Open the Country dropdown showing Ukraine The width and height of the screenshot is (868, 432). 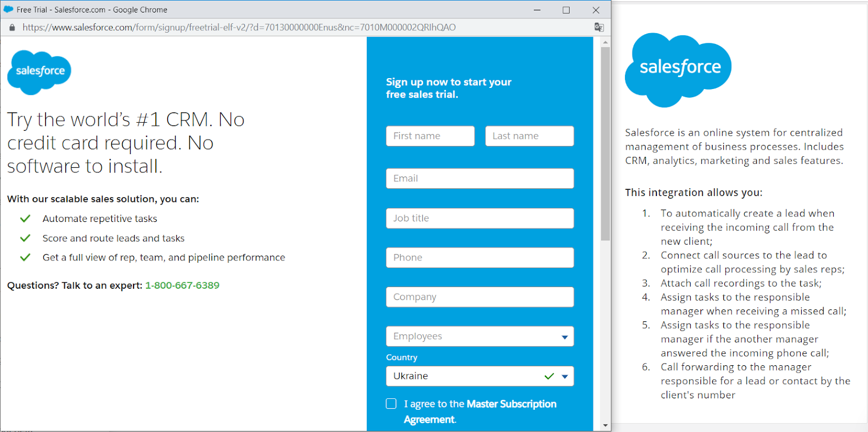pos(480,376)
